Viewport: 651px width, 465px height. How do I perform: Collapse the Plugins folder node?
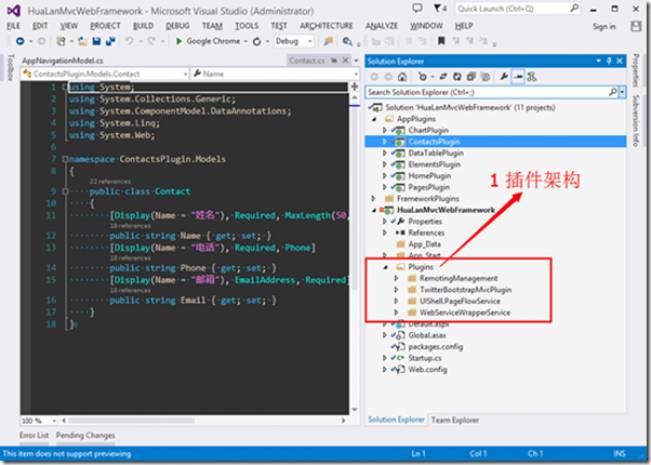click(385, 267)
